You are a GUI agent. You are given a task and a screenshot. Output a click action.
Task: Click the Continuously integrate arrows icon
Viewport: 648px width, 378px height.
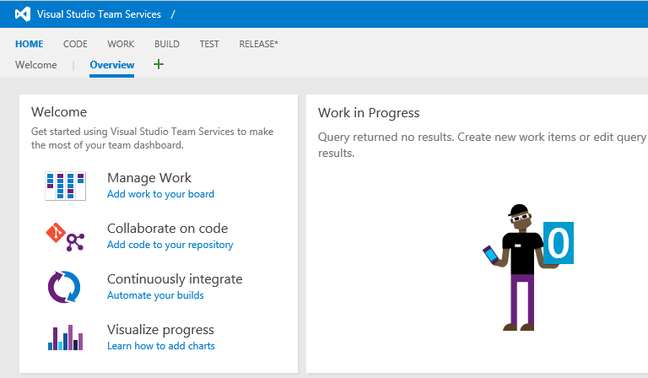(64, 287)
